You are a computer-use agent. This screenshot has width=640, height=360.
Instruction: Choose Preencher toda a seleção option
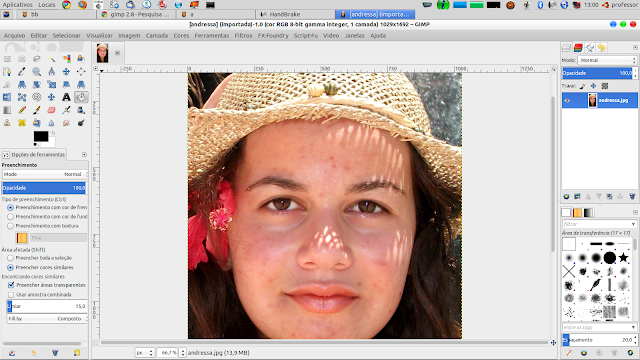(x=11, y=258)
